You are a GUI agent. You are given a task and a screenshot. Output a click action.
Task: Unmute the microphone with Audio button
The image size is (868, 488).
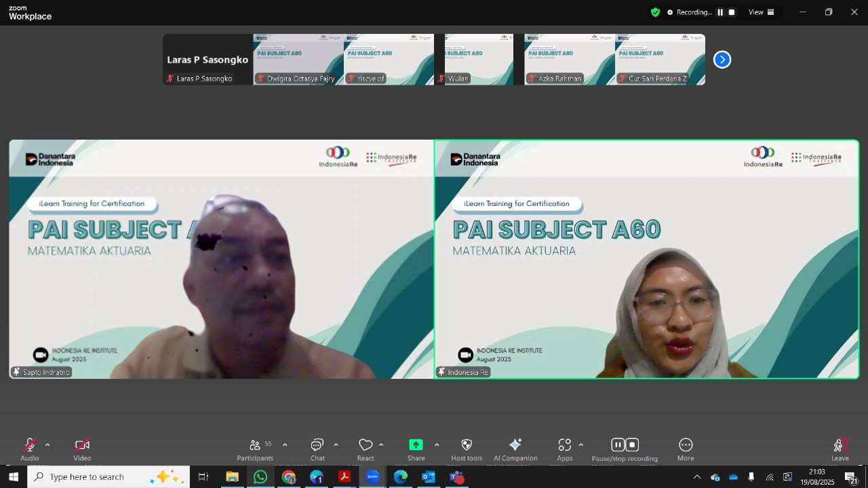29,449
